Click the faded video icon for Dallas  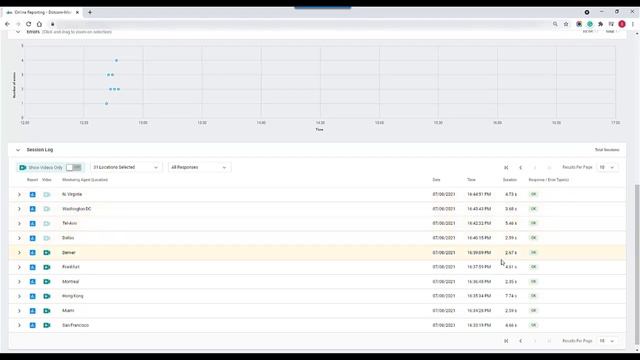(47, 238)
